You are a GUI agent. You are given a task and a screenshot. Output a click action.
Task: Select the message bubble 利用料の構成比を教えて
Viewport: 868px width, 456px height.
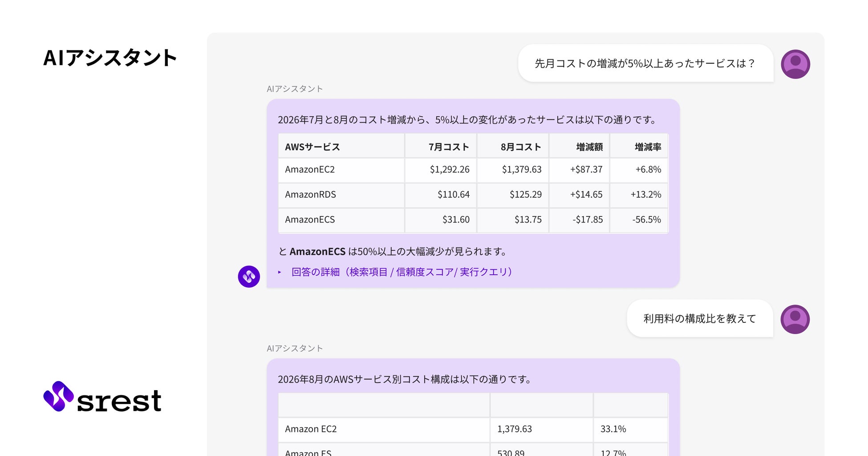coord(700,318)
